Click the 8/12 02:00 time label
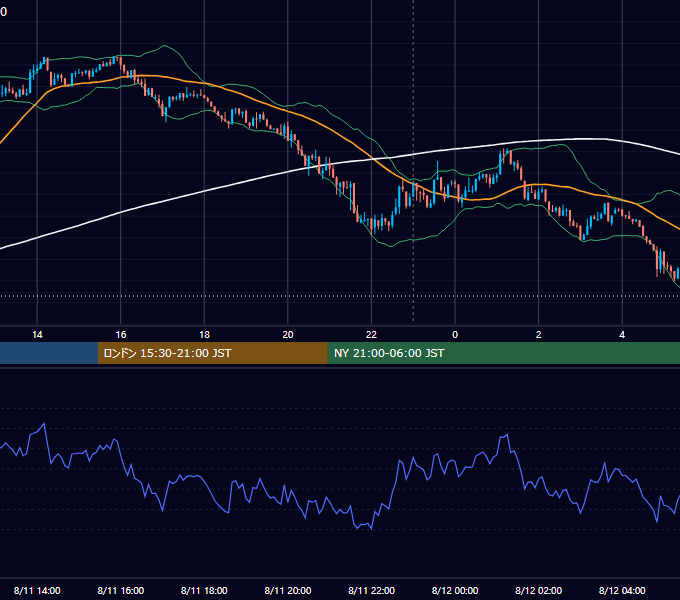This screenshot has width=680, height=600. [x=538, y=590]
